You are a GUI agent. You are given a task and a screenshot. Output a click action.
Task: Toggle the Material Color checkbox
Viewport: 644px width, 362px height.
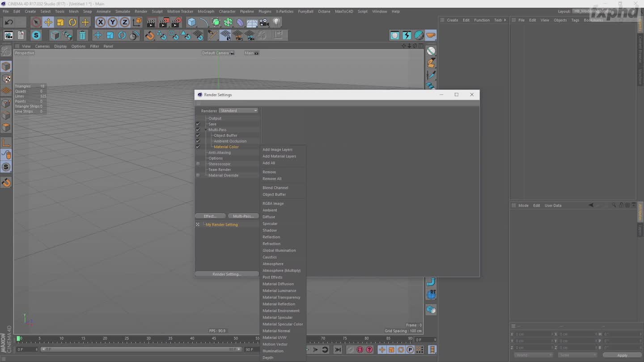point(198,147)
